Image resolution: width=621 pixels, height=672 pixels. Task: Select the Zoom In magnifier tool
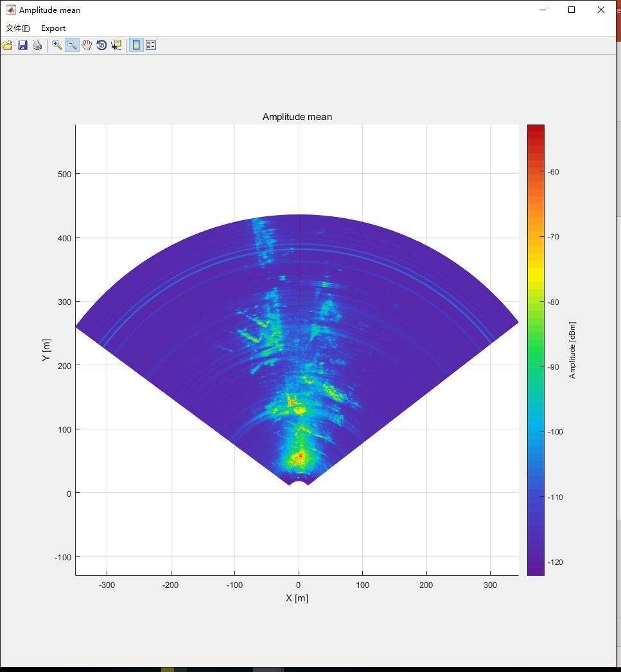click(x=57, y=45)
